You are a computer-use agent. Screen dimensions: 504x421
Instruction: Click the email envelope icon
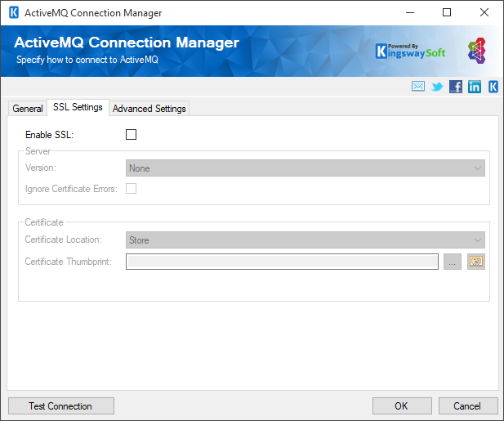click(418, 86)
